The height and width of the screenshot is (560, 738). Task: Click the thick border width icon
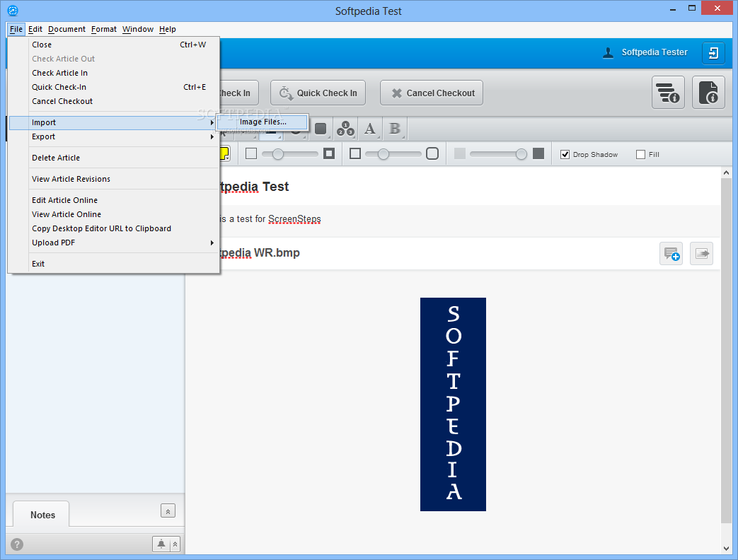tap(329, 153)
